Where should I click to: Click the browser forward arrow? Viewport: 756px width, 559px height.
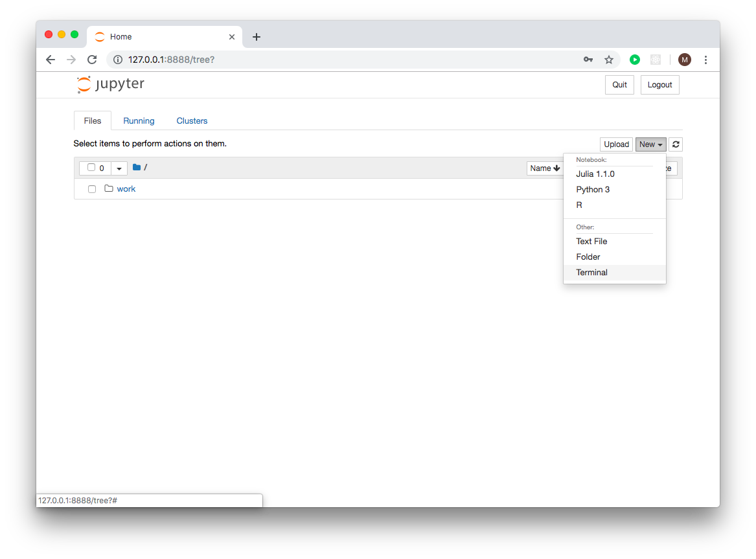71,60
